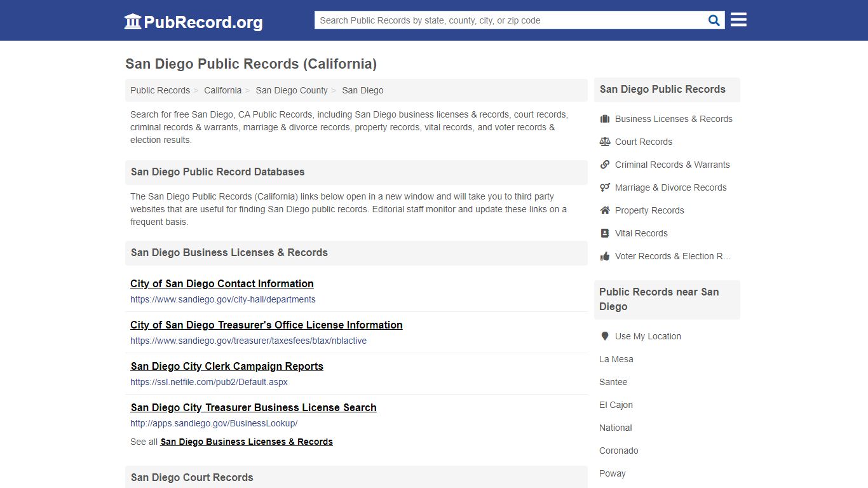This screenshot has height=488, width=868.
Task: Open the treasurer taxesfees btax URL
Action: click(x=248, y=341)
